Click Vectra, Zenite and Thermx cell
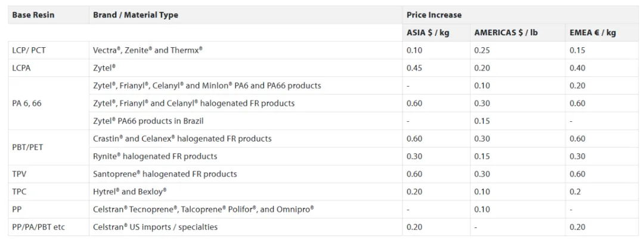This screenshot has width=644, height=240. point(148,50)
